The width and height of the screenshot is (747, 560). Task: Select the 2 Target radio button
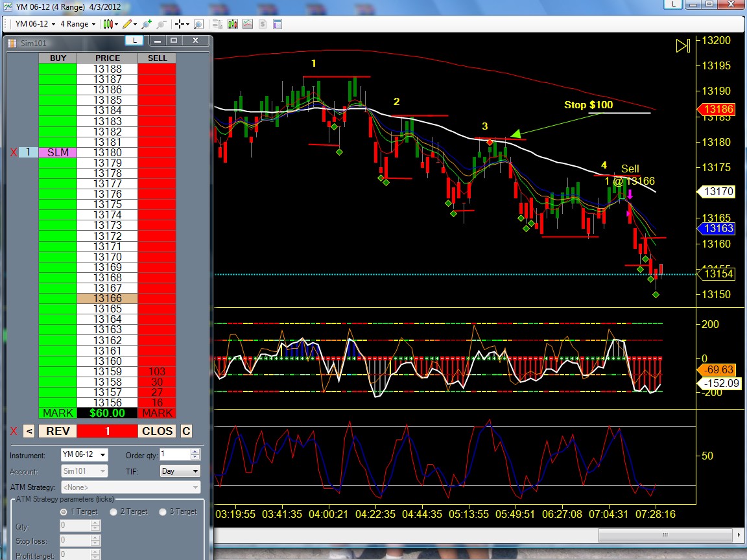tap(113, 512)
